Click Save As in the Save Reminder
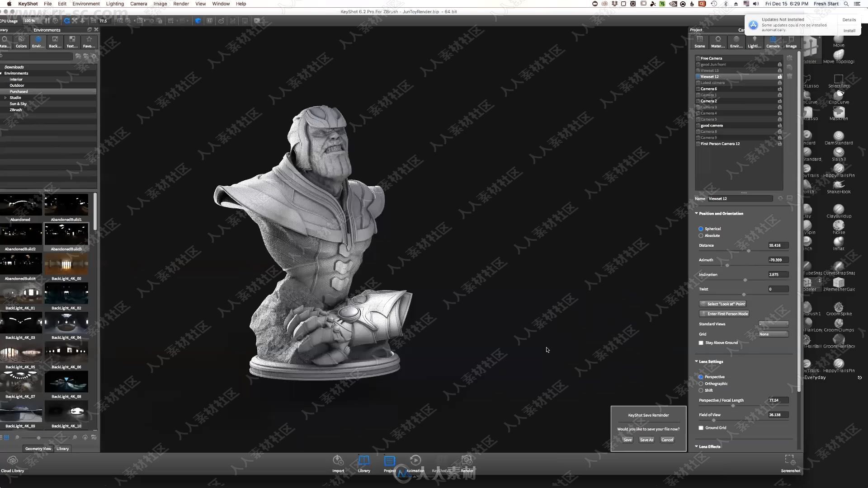This screenshot has height=488, width=868. [646, 440]
